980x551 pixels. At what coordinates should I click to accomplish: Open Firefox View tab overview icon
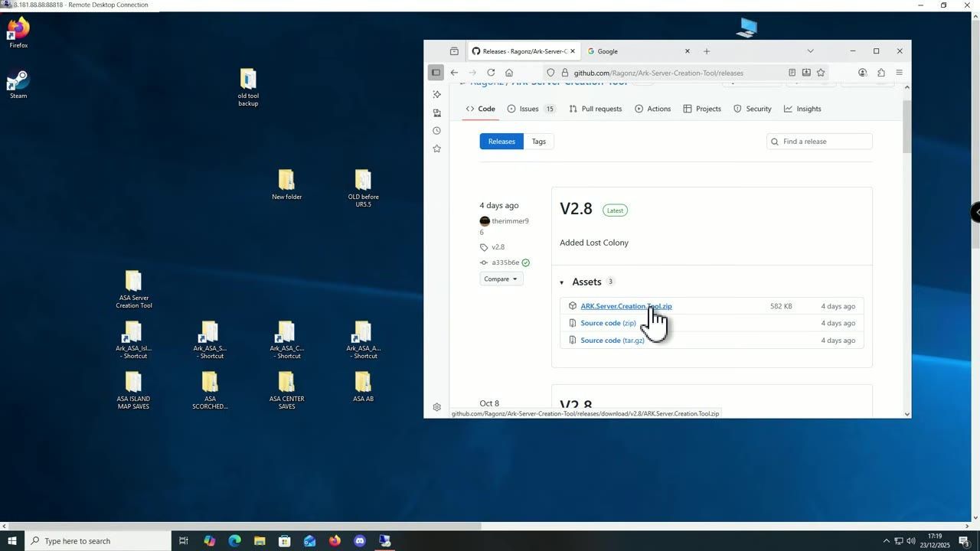point(454,51)
